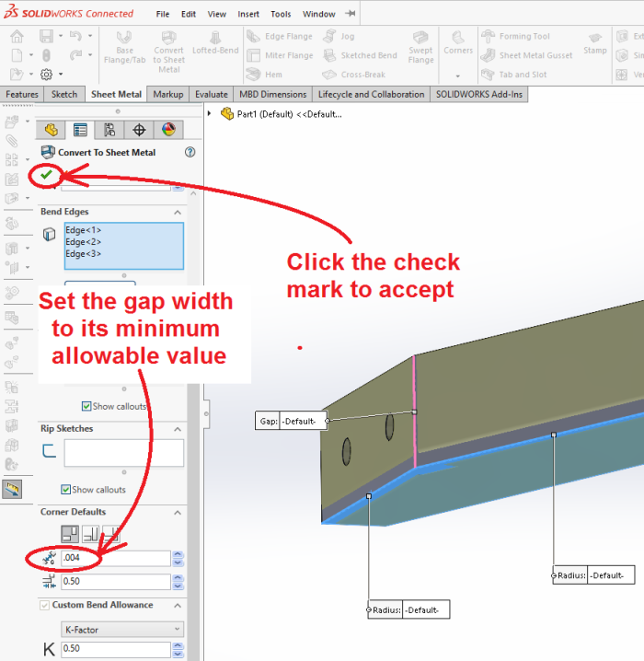Screen dimensions: 644x661
Task: Switch to the PropertyManager panel tab icon
Action: pyautogui.click(x=80, y=130)
